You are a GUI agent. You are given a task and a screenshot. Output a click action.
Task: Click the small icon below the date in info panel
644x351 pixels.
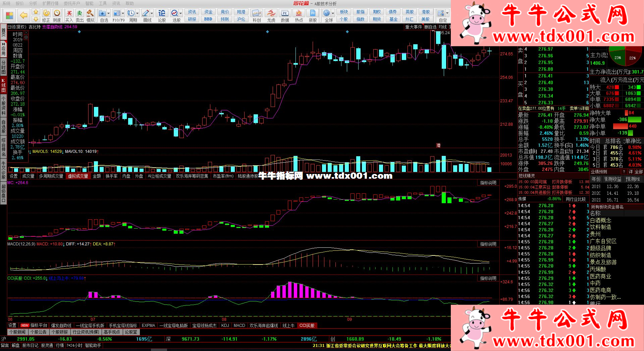26,38
